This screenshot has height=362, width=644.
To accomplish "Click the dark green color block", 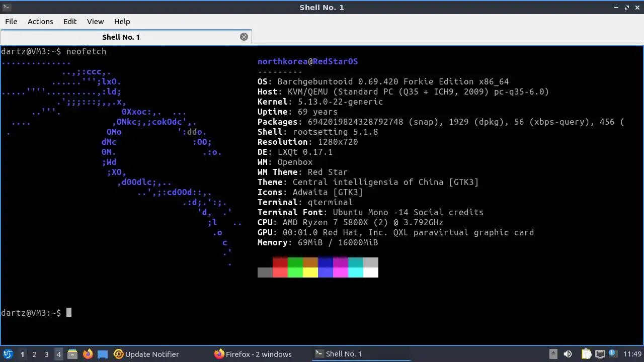I will (295, 262).
